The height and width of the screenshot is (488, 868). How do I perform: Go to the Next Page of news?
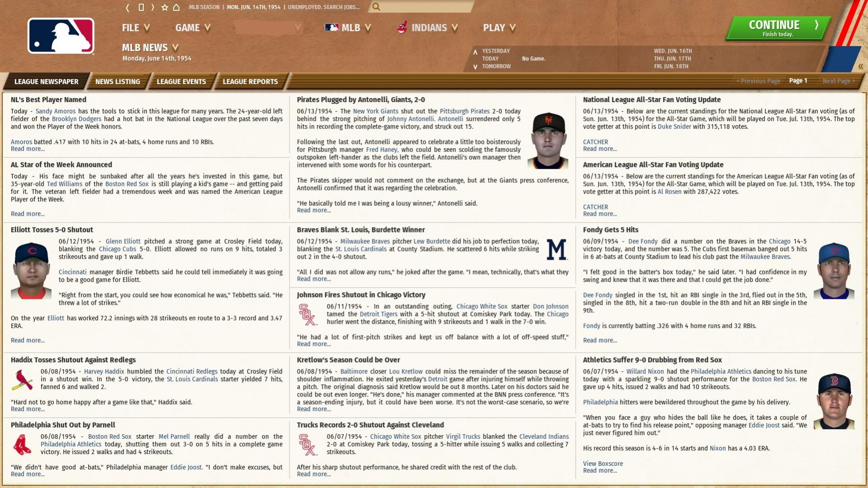coord(839,81)
